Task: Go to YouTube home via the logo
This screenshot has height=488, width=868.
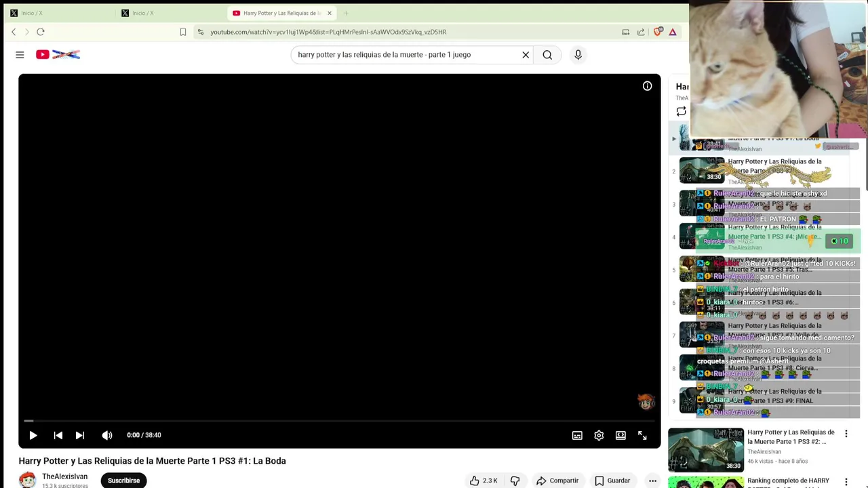Action: pyautogui.click(x=58, y=55)
